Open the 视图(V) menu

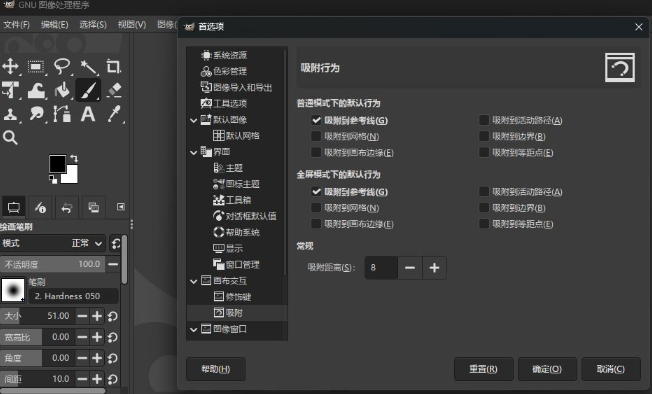[x=132, y=25]
